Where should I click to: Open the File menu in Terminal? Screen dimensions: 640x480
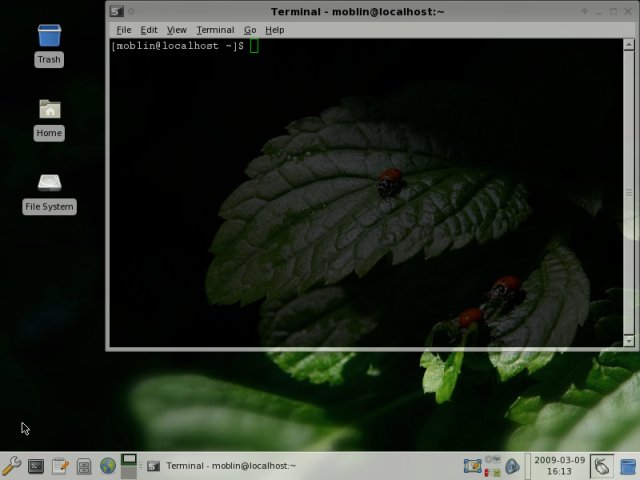(x=124, y=30)
